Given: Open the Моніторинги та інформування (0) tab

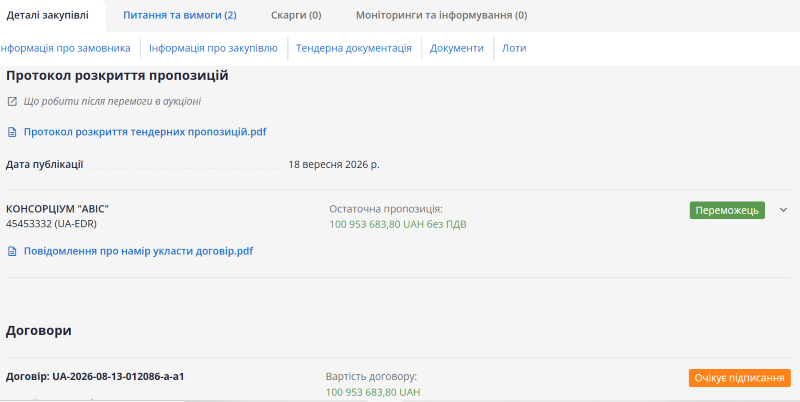Looking at the screenshot, I should [x=441, y=15].
